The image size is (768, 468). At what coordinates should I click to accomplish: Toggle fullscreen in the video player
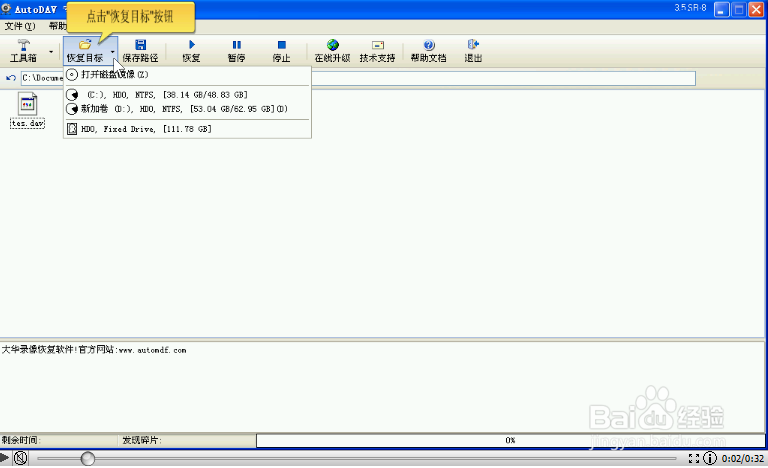694,458
